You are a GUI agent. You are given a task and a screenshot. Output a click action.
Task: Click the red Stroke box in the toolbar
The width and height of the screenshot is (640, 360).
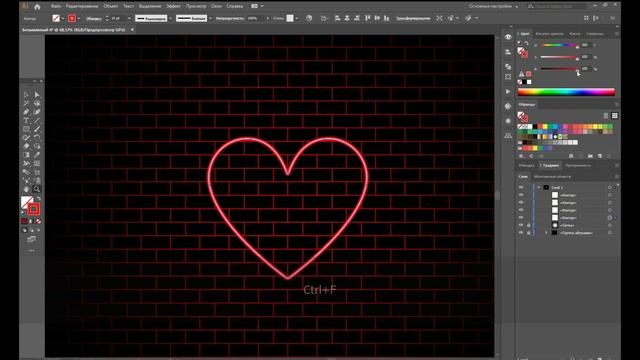(34, 209)
